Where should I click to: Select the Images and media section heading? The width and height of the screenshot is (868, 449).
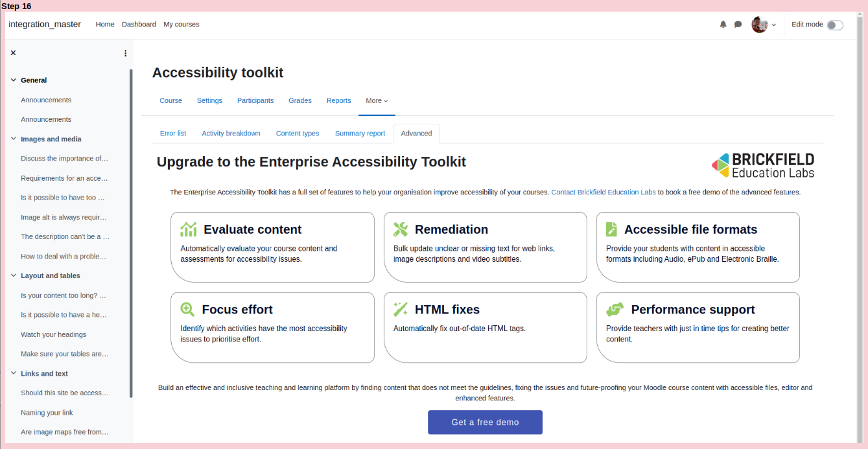pos(51,139)
